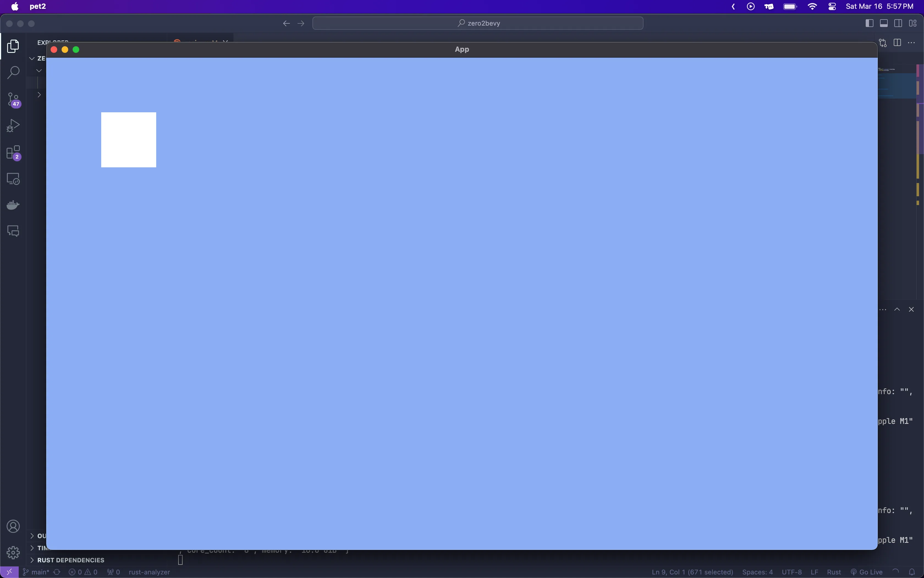Open Control Center in the menu bar

coord(832,7)
